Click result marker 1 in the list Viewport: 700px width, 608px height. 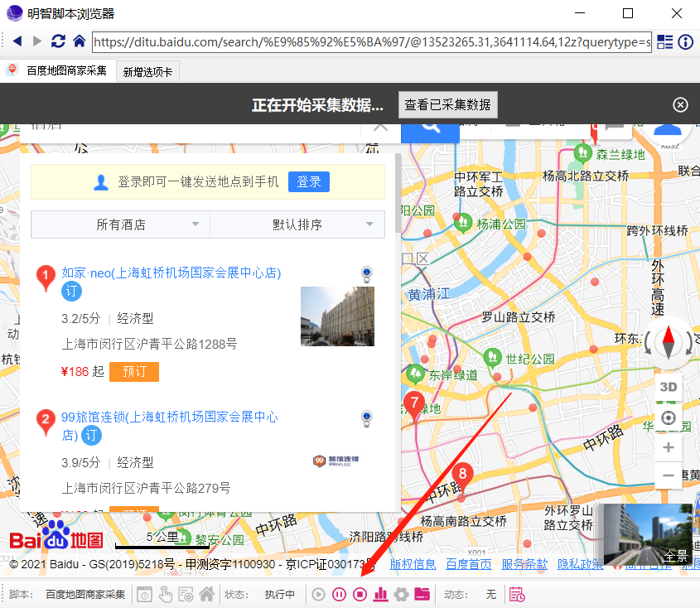point(45,277)
